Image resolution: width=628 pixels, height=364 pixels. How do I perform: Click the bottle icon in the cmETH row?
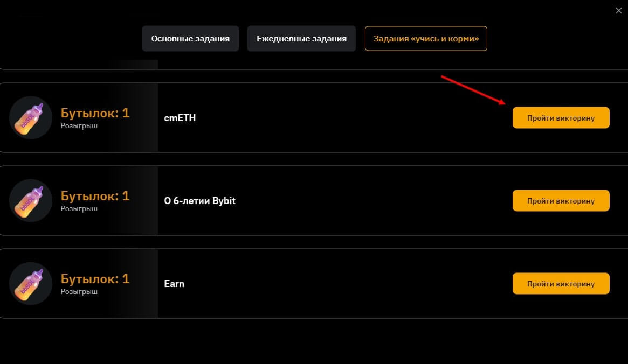31,118
